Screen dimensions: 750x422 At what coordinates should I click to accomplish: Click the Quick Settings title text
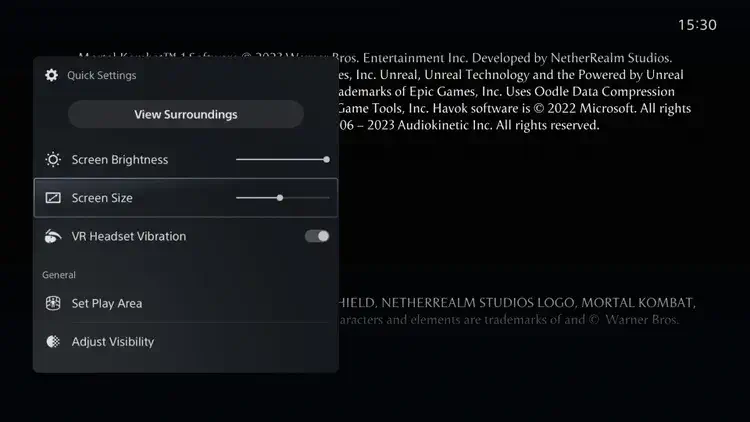click(x=101, y=76)
